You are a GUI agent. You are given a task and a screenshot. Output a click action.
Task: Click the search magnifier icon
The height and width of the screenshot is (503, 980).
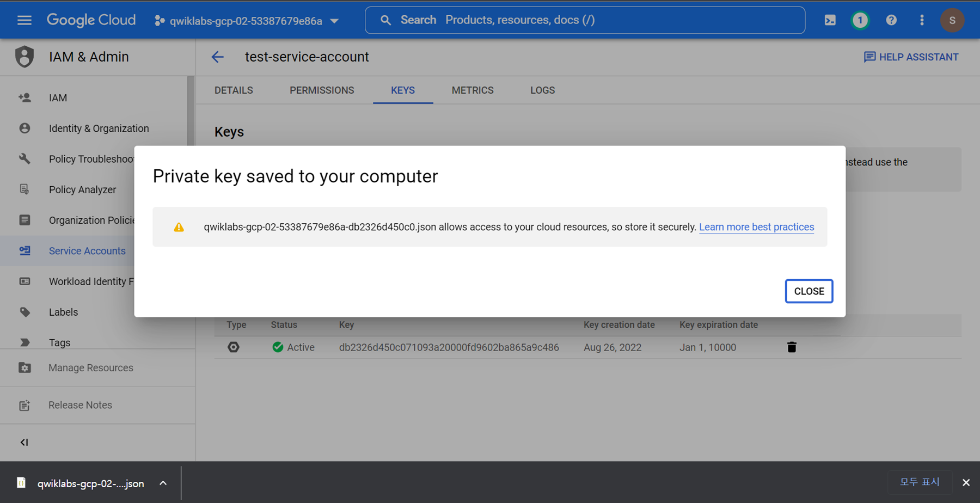[x=385, y=20]
